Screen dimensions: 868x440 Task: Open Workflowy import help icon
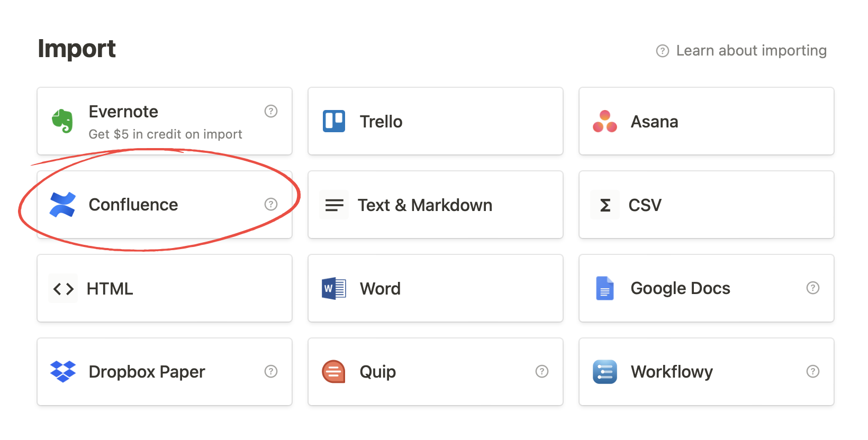(813, 371)
